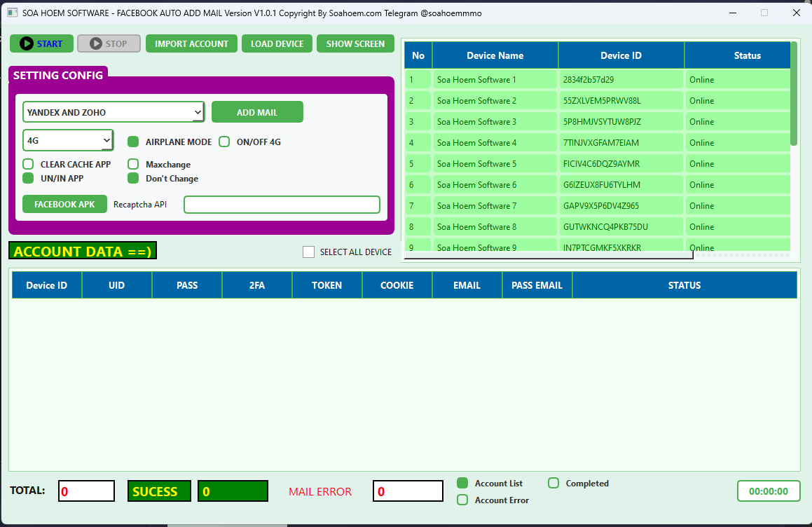This screenshot has width=812, height=527.
Task: Click the UID column header
Action: coord(116,285)
